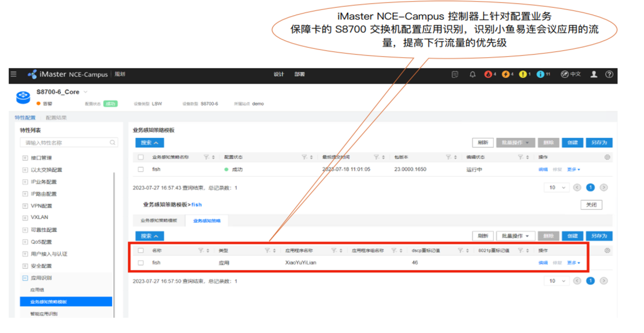Click the search magnifier in feature list
This screenshot has width=644, height=333.
click(113, 143)
